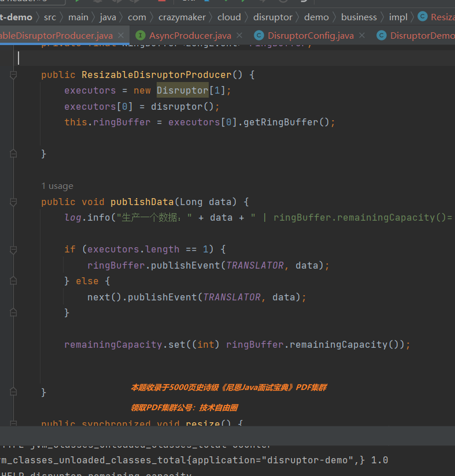The image size is (455, 476).
Task: Open the 'src' breadcrumb
Action: click(x=50, y=17)
